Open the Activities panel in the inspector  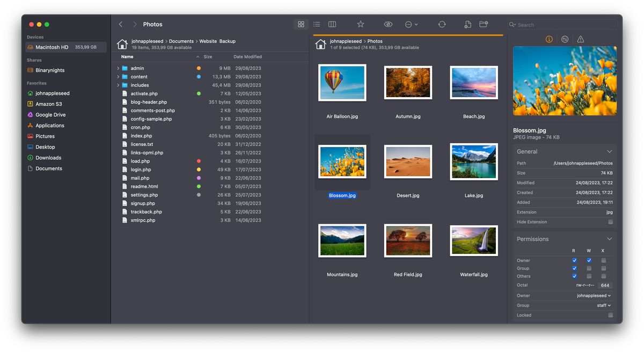(564, 39)
